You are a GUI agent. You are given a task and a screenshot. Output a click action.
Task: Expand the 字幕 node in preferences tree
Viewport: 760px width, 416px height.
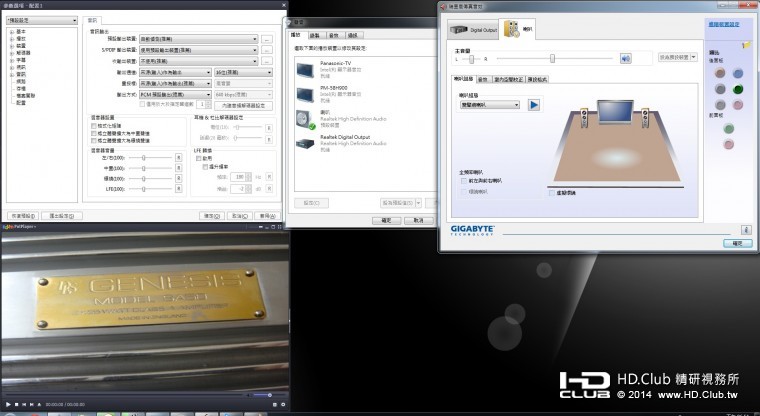[12, 60]
